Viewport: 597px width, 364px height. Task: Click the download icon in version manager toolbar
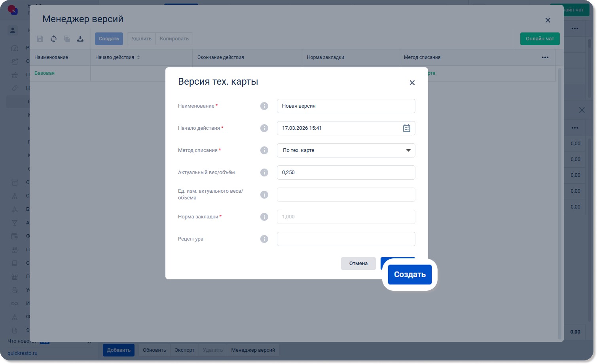tap(80, 39)
